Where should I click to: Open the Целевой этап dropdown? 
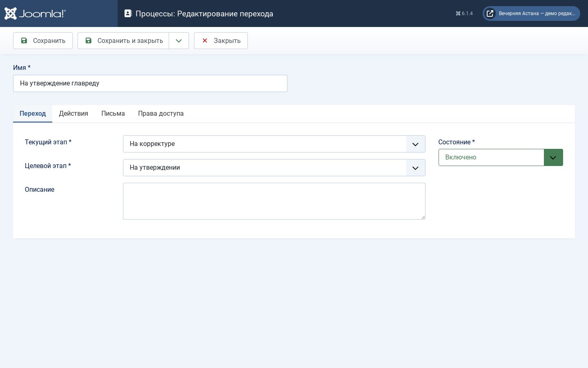(274, 168)
